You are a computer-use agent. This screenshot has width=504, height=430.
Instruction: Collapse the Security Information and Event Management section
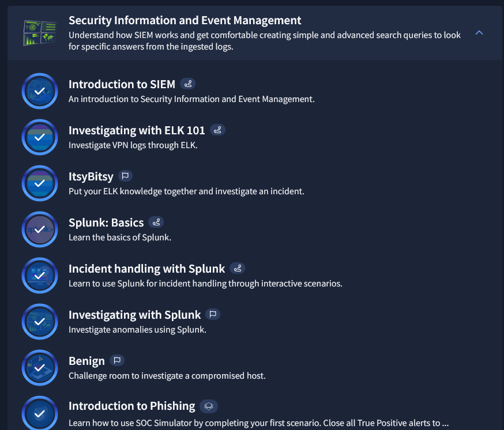(x=479, y=33)
